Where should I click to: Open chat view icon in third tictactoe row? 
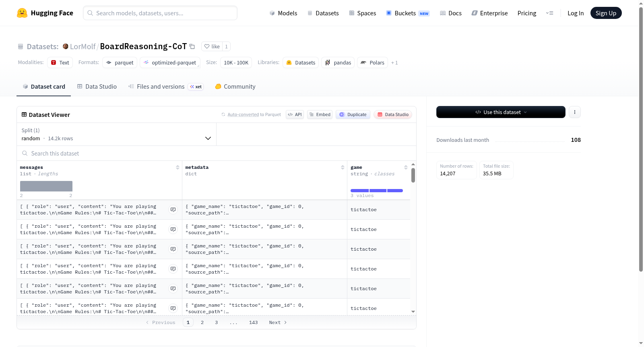click(x=173, y=249)
